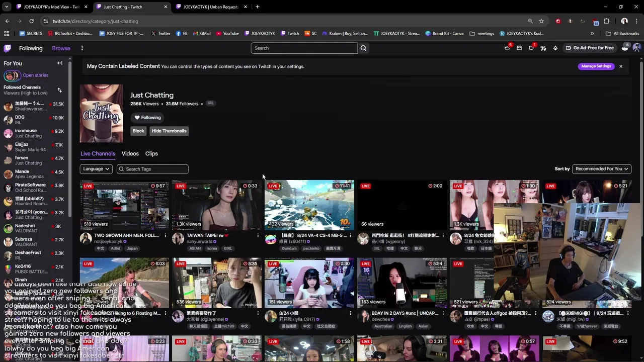
Task: Open the Twitter bookmark
Action: pos(160,34)
